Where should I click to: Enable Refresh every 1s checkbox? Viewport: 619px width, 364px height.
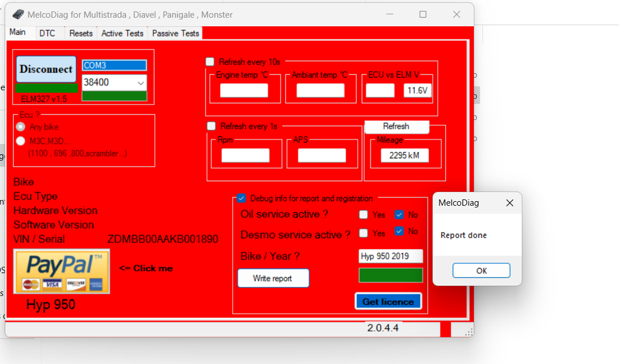[211, 126]
